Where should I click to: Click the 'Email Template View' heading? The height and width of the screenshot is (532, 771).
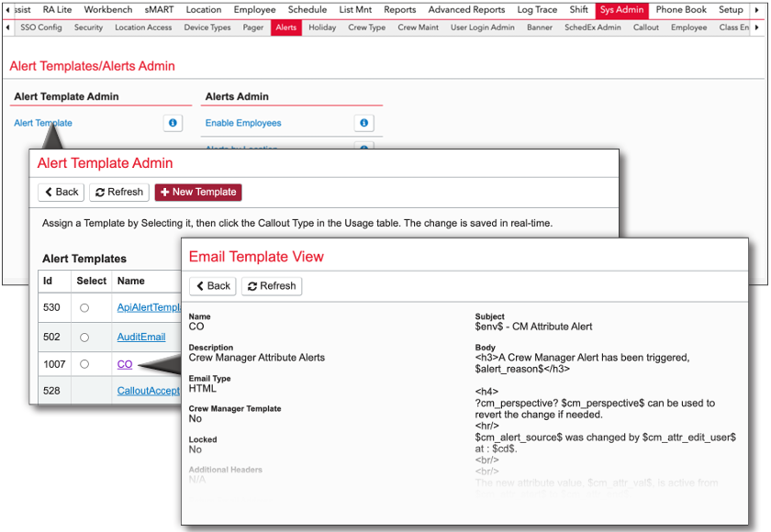click(256, 257)
